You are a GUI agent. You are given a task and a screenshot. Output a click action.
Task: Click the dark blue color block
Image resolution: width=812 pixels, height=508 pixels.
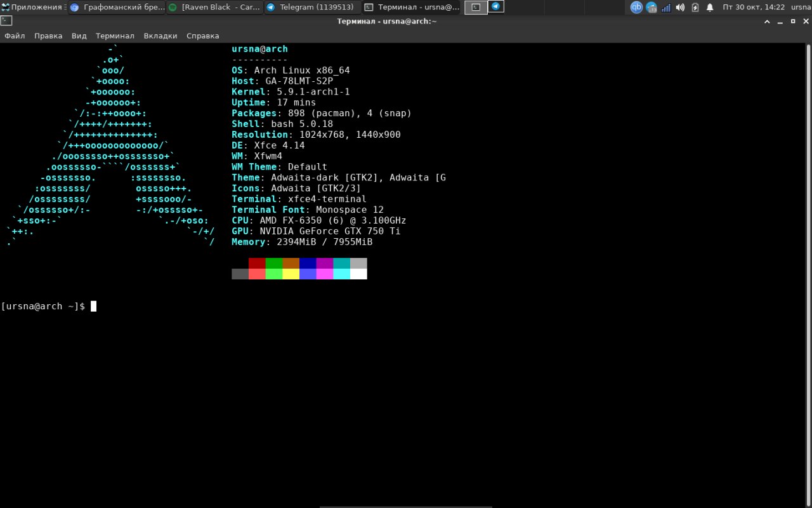pyautogui.click(x=308, y=263)
